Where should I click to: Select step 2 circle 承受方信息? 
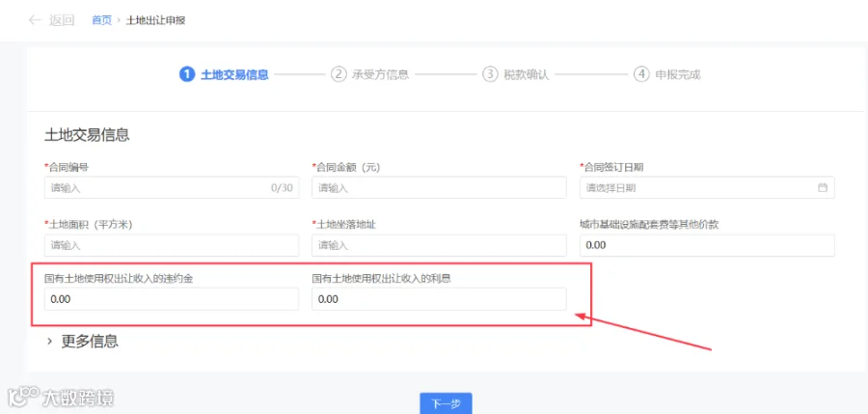(x=339, y=74)
